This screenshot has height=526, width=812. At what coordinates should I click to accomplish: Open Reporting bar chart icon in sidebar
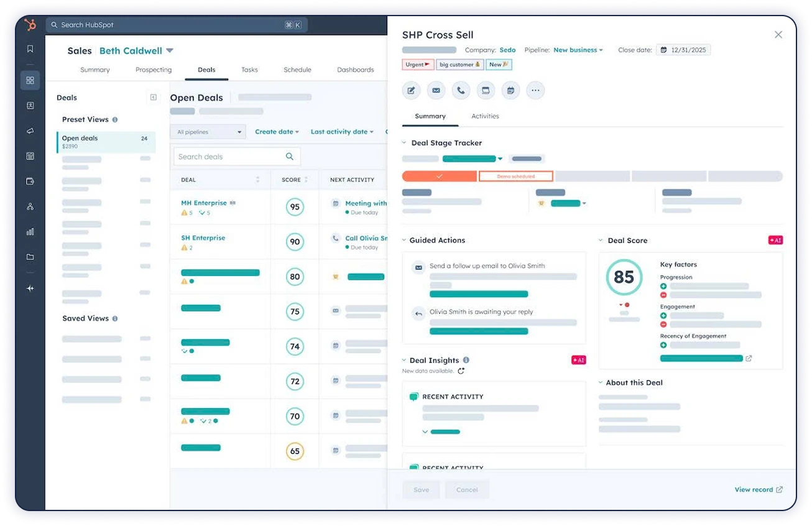tap(30, 232)
